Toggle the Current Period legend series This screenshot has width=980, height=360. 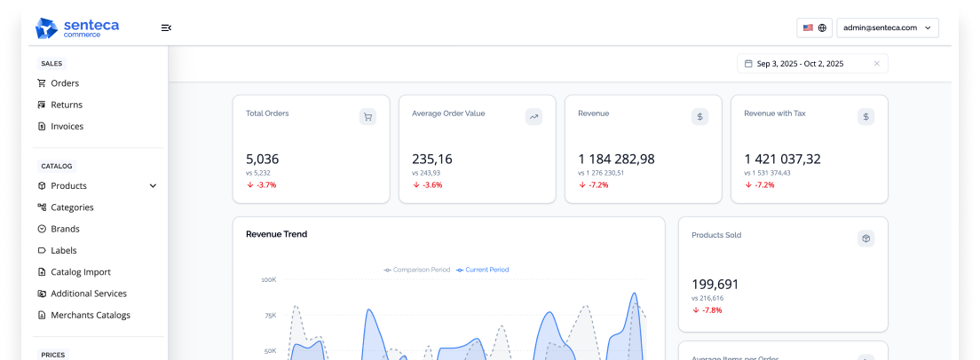[x=483, y=270]
